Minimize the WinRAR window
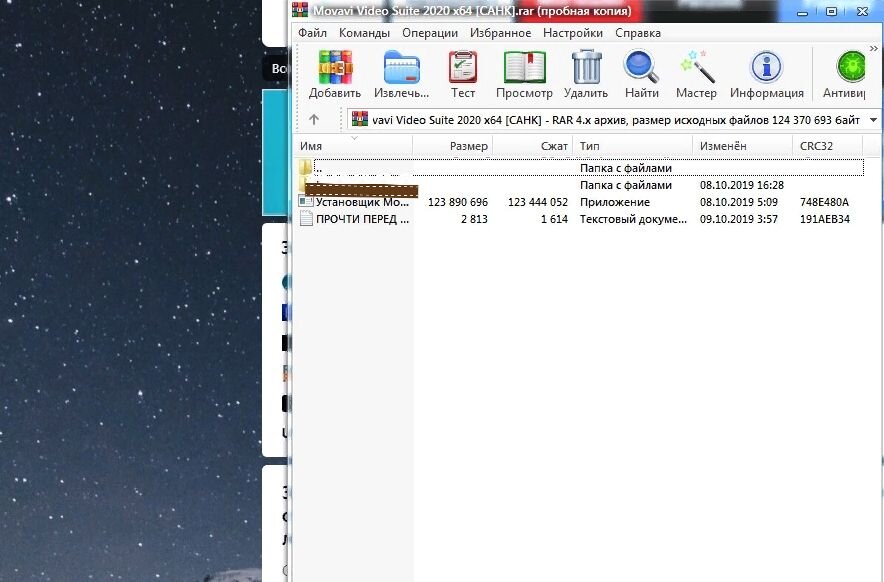This screenshot has height=582, width=884. tap(803, 12)
